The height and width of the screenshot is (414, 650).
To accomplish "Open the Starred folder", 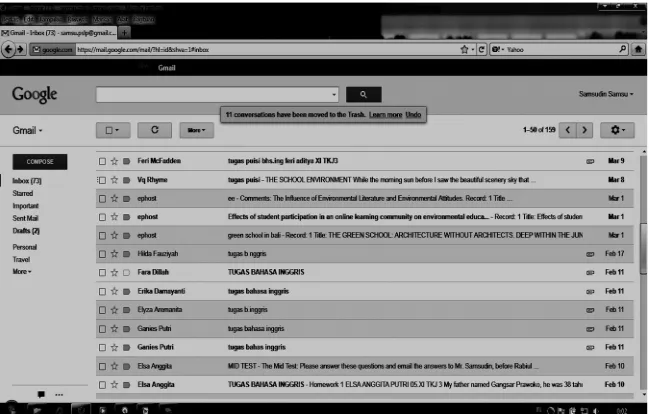I will tap(23, 193).
